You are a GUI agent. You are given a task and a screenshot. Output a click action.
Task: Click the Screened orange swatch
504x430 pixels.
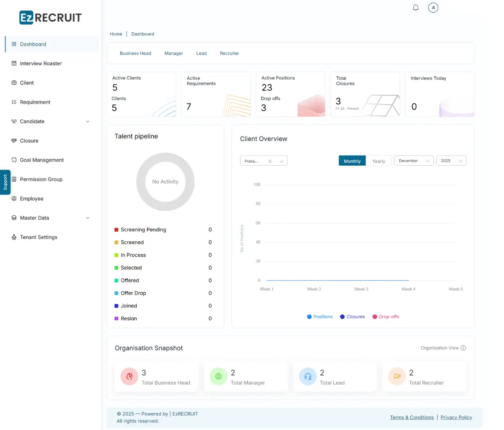pyautogui.click(x=117, y=242)
